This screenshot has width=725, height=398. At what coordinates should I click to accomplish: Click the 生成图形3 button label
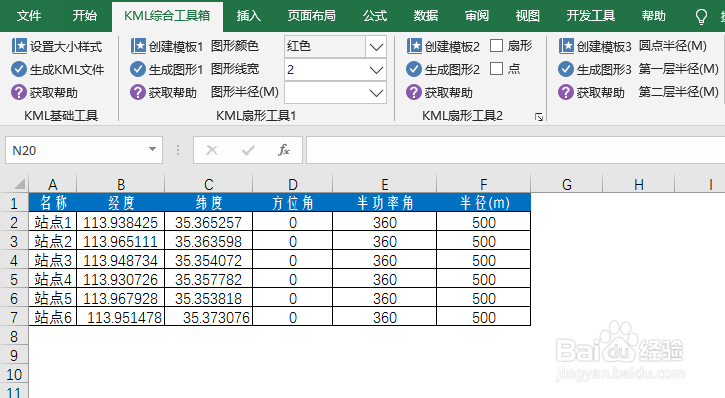604,70
